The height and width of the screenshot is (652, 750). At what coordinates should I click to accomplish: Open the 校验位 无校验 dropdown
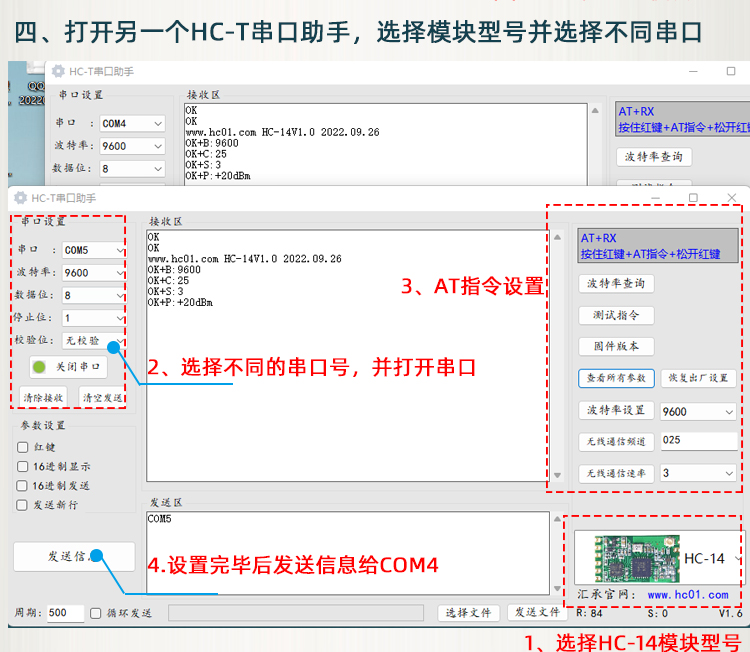pyautogui.click(x=94, y=341)
